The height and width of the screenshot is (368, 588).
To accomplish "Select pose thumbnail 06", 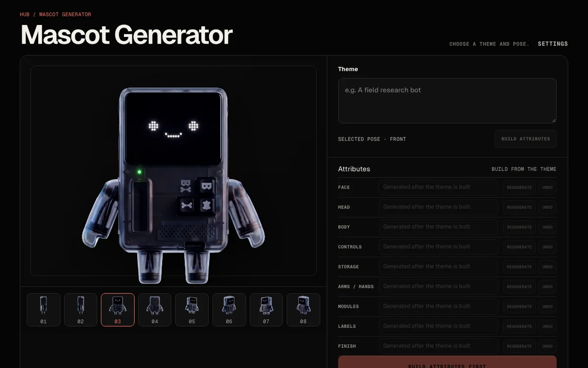I will pyautogui.click(x=229, y=310).
